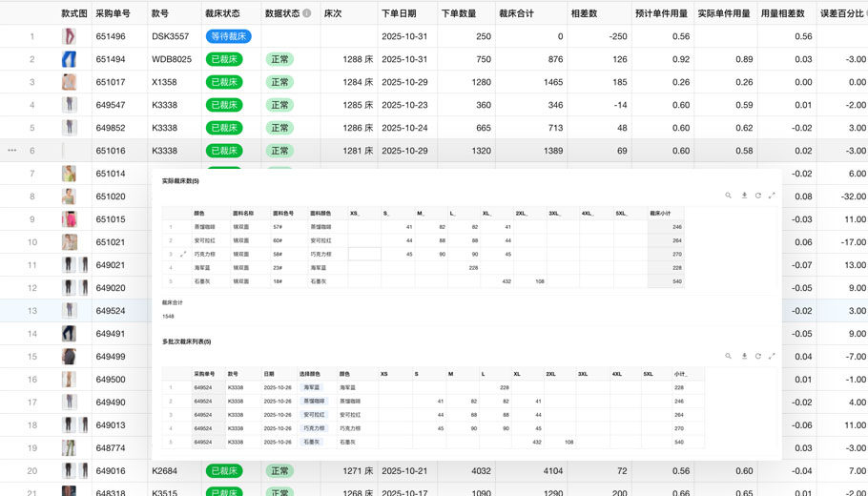Click 正常 data status for order 651017

click(279, 82)
